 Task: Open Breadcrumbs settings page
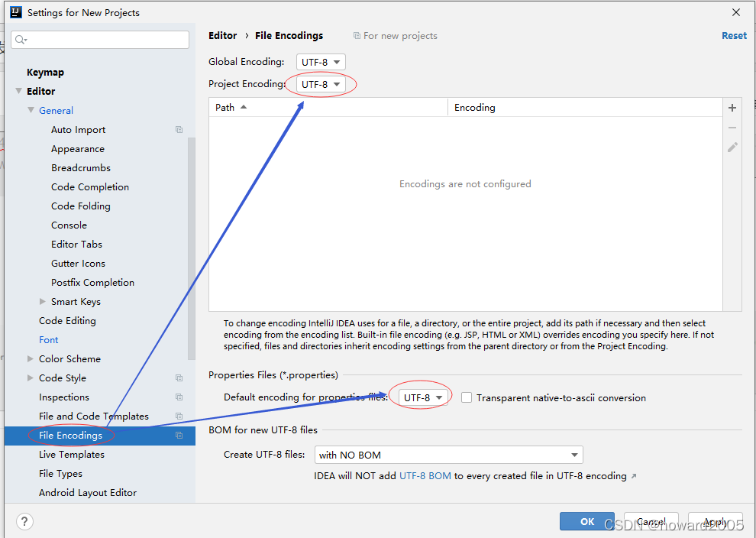pyautogui.click(x=81, y=167)
